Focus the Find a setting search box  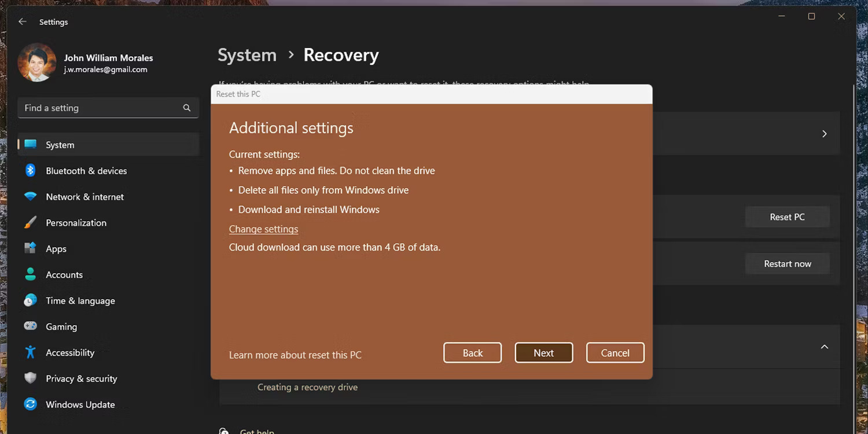coord(108,108)
